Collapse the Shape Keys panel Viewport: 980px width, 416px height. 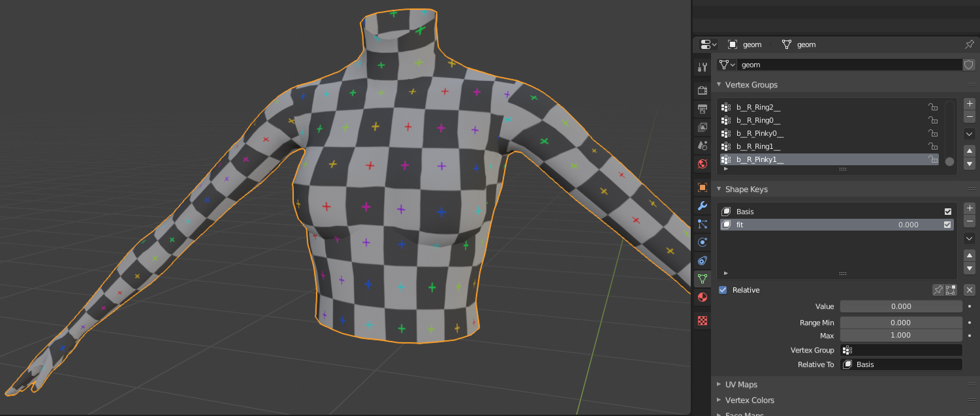[719, 189]
